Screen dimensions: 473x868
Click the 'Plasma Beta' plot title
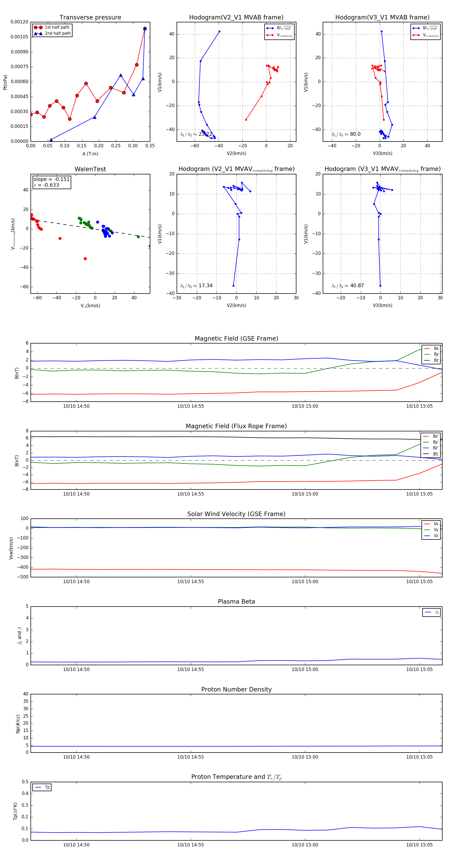coord(236,602)
